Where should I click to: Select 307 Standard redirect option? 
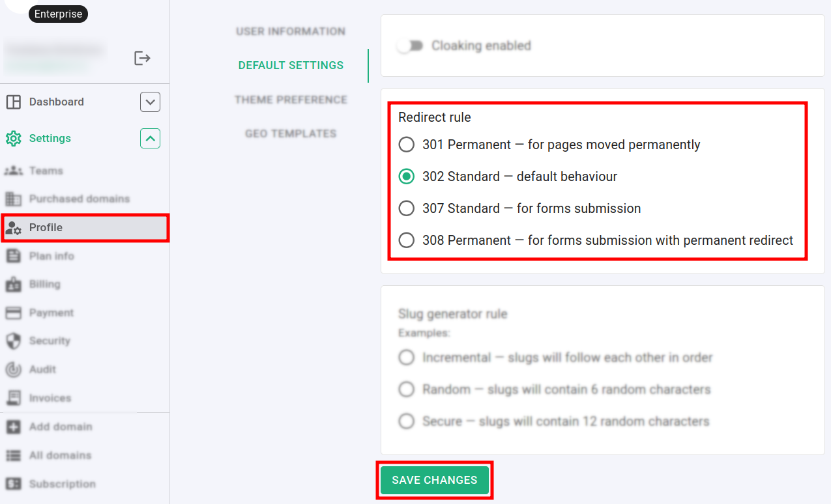pos(407,208)
